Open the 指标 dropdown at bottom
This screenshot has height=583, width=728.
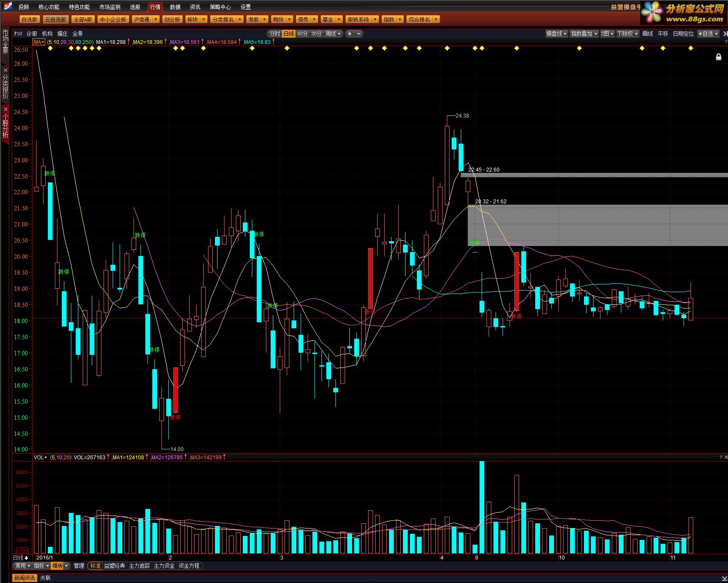point(41,566)
